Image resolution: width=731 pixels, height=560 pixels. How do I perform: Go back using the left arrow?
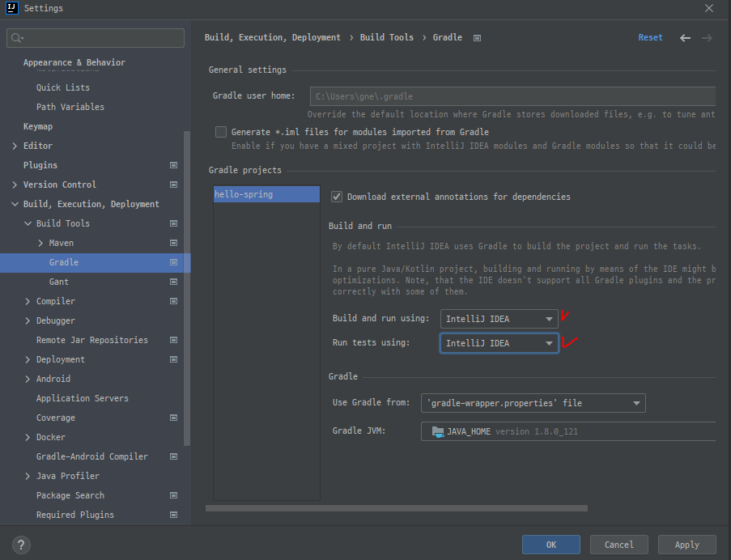[685, 38]
